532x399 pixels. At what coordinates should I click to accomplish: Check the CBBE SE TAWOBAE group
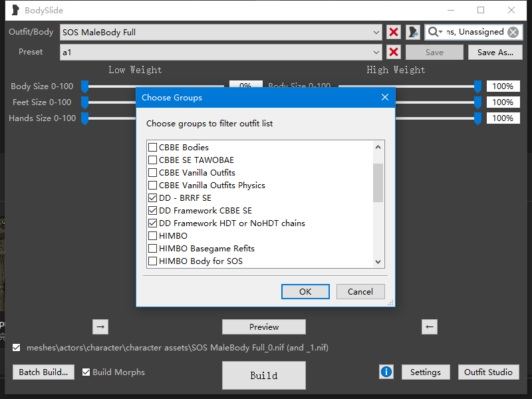(x=153, y=160)
